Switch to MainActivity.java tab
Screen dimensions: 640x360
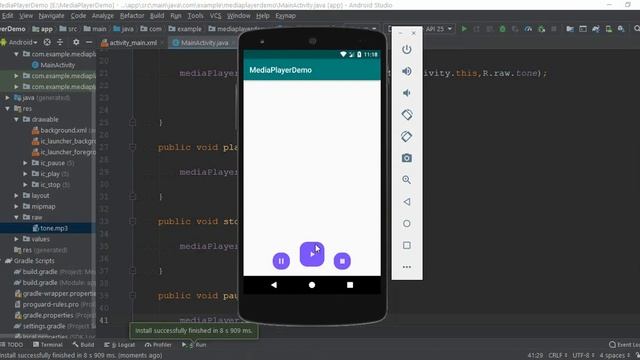click(201, 43)
